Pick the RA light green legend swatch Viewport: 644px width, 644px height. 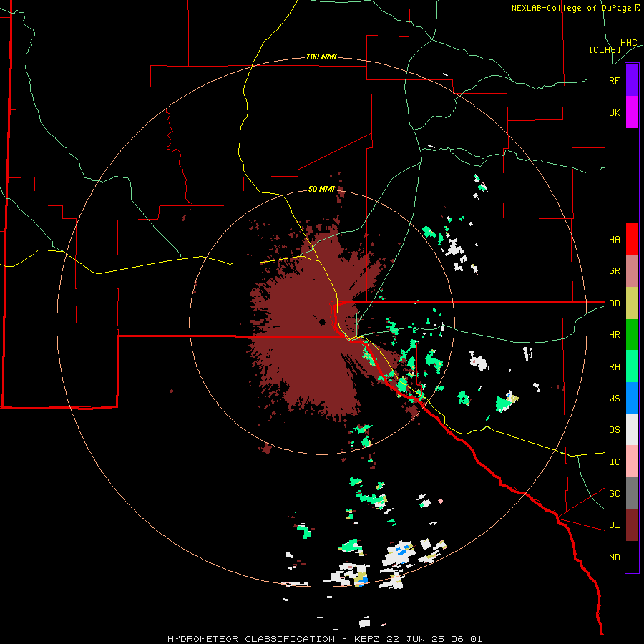[632, 366]
